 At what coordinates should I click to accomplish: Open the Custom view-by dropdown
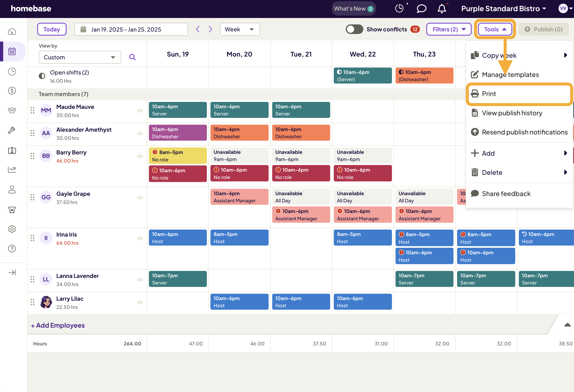[80, 57]
